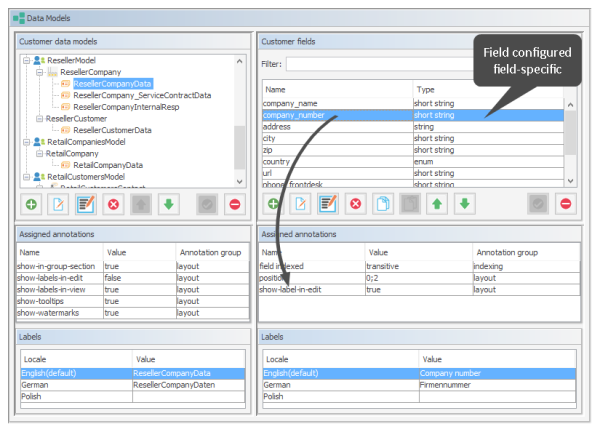600x432 pixels.
Task: Select show-labels-in-view annotation row
Action: coord(133,290)
